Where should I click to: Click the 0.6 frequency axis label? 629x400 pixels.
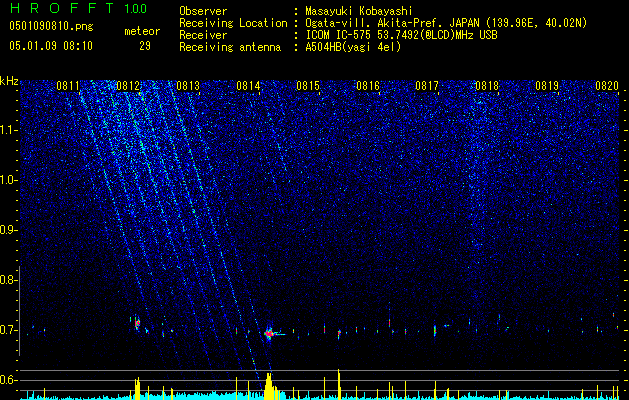9,380
